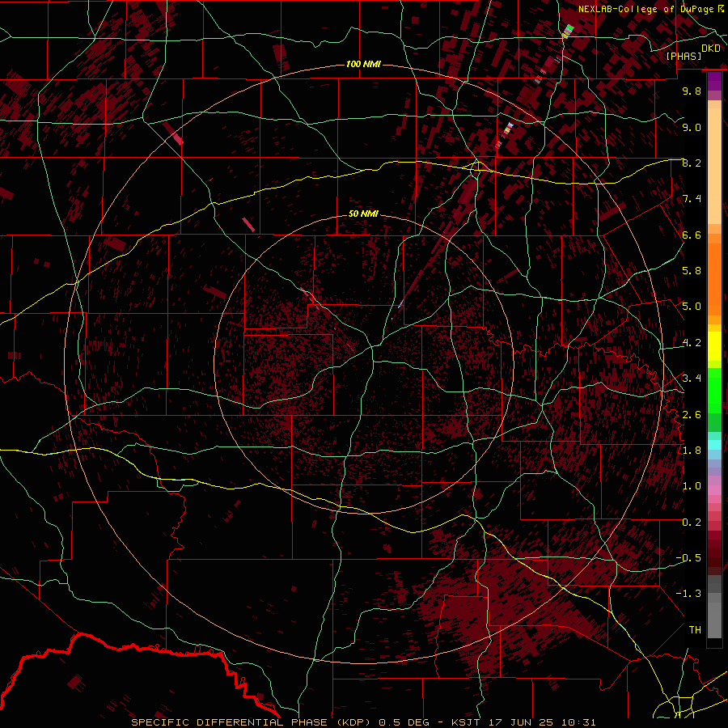
Task: Click the -1.3 scale value
Action: pyautogui.click(x=688, y=594)
